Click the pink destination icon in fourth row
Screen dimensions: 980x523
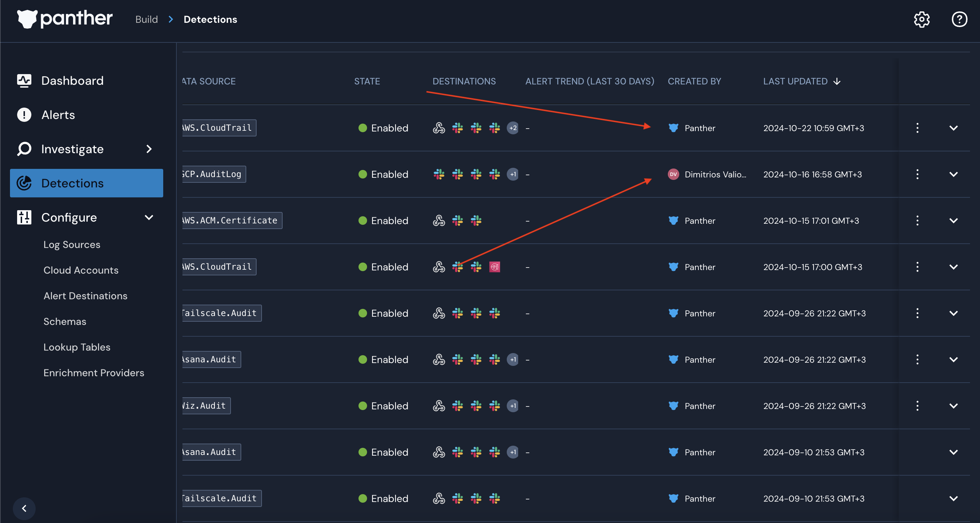494,267
